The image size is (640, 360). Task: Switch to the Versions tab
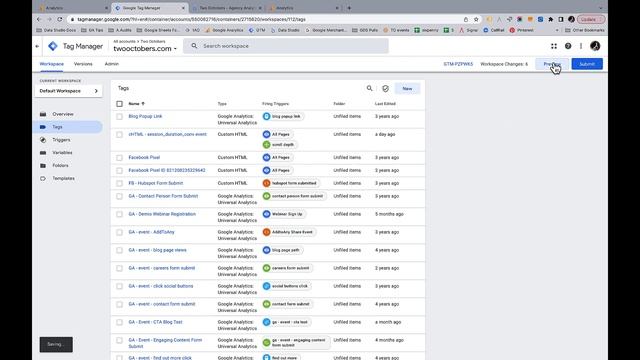(x=83, y=64)
